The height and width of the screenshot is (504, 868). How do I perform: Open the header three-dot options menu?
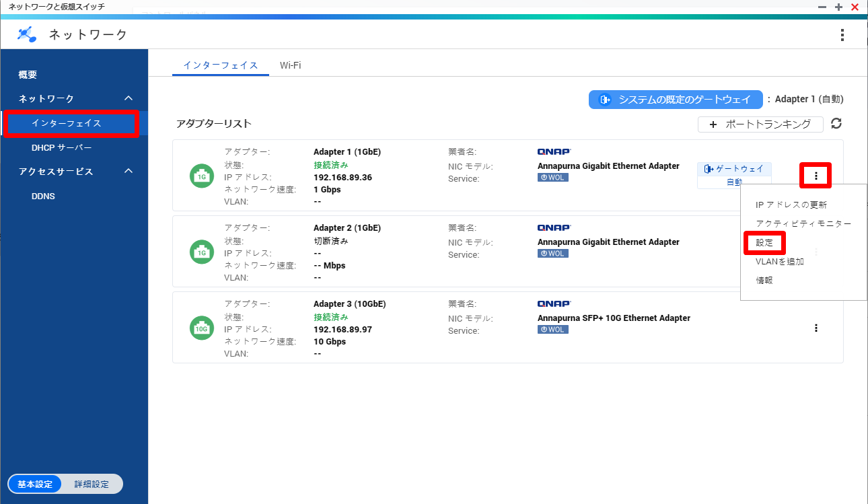pyautogui.click(x=842, y=35)
